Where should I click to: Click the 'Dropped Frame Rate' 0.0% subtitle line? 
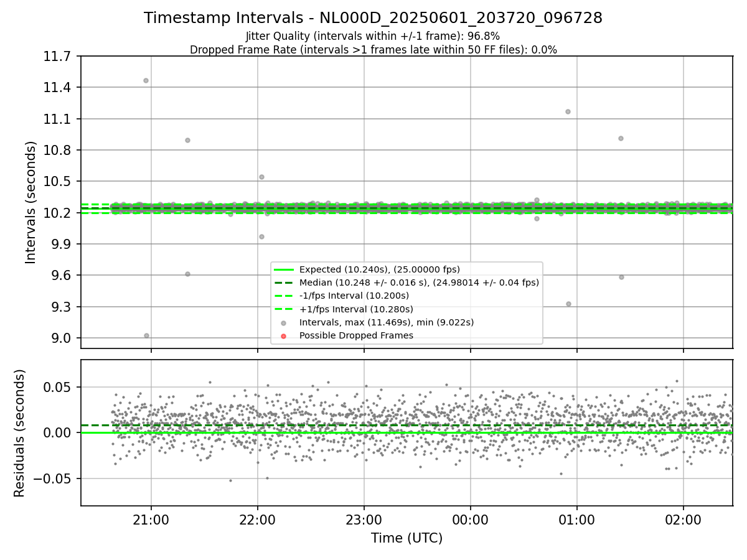[373, 50]
